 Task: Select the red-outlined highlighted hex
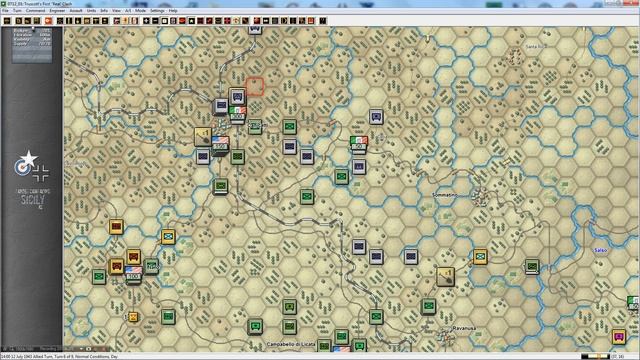[x=255, y=87]
